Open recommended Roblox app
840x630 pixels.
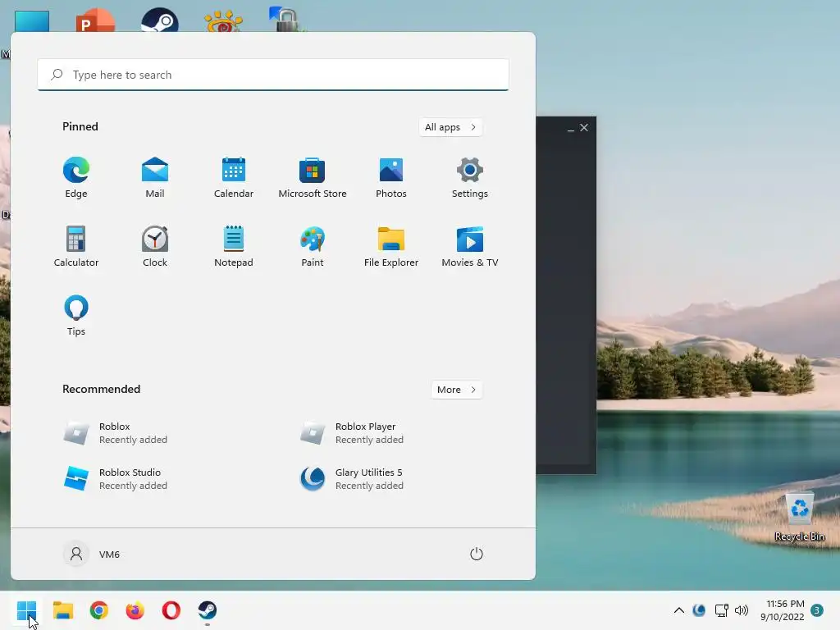[x=115, y=433]
